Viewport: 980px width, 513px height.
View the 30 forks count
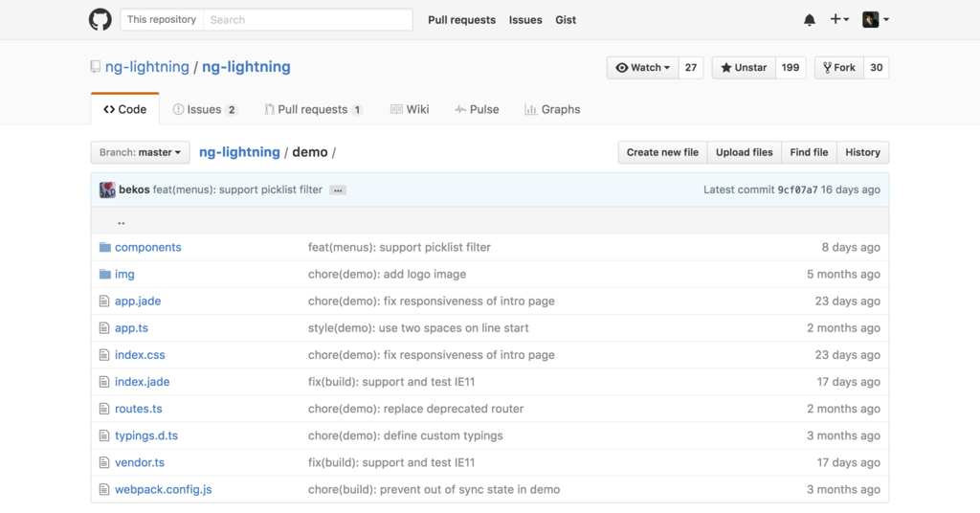(877, 68)
